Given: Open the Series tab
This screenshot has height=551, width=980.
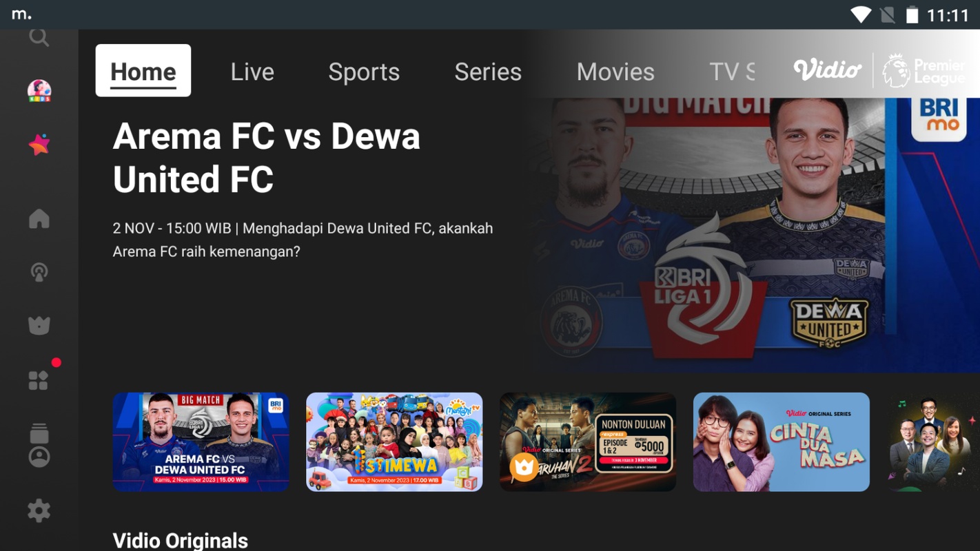Looking at the screenshot, I should 488,72.
